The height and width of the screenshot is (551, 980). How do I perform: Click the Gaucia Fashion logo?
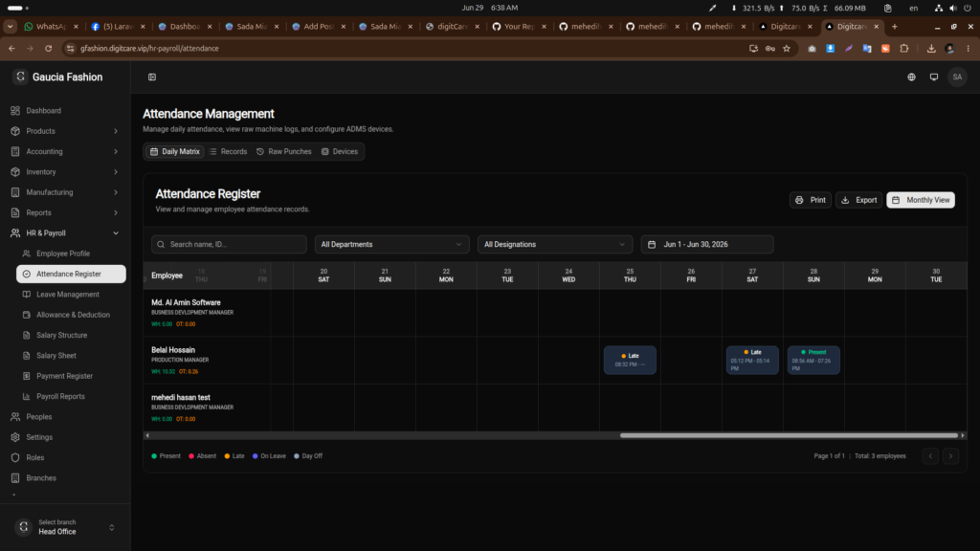21,77
